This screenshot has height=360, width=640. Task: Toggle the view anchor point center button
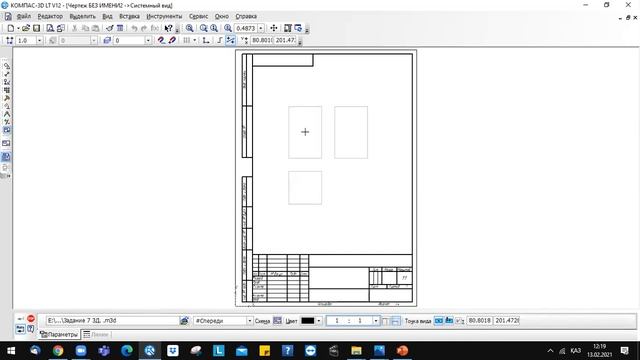tap(438, 321)
